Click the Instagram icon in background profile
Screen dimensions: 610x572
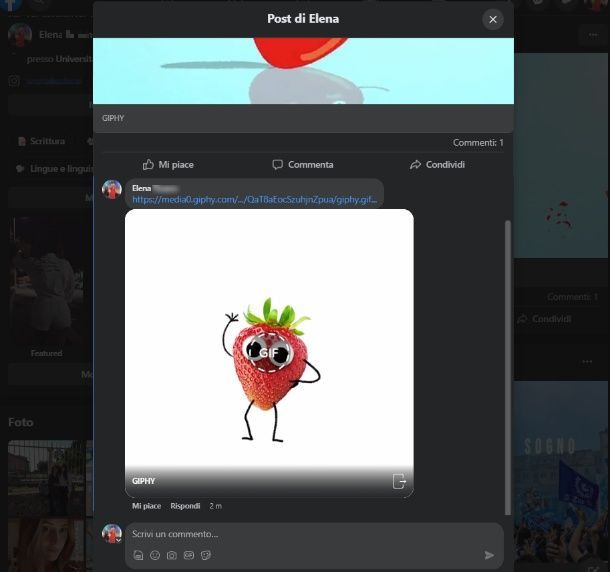point(14,81)
